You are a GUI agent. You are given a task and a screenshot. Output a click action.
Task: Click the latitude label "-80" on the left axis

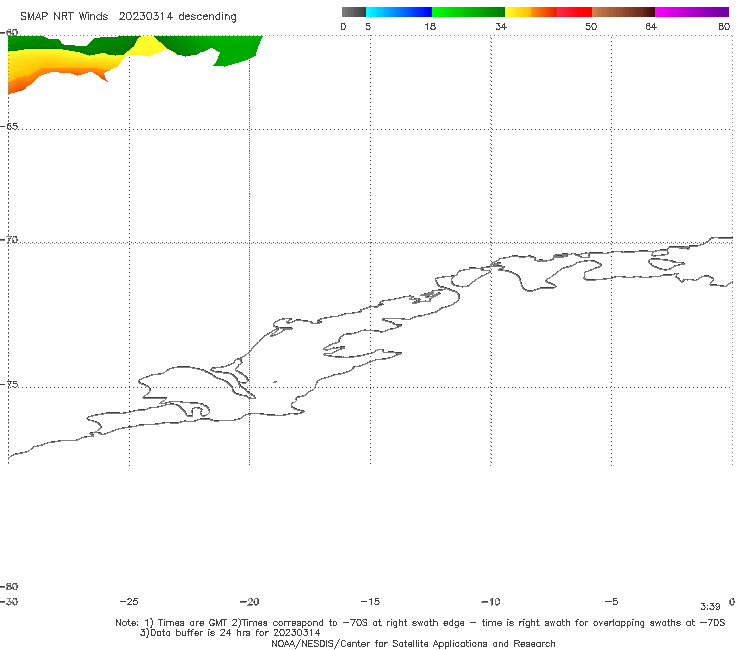pos(9,586)
